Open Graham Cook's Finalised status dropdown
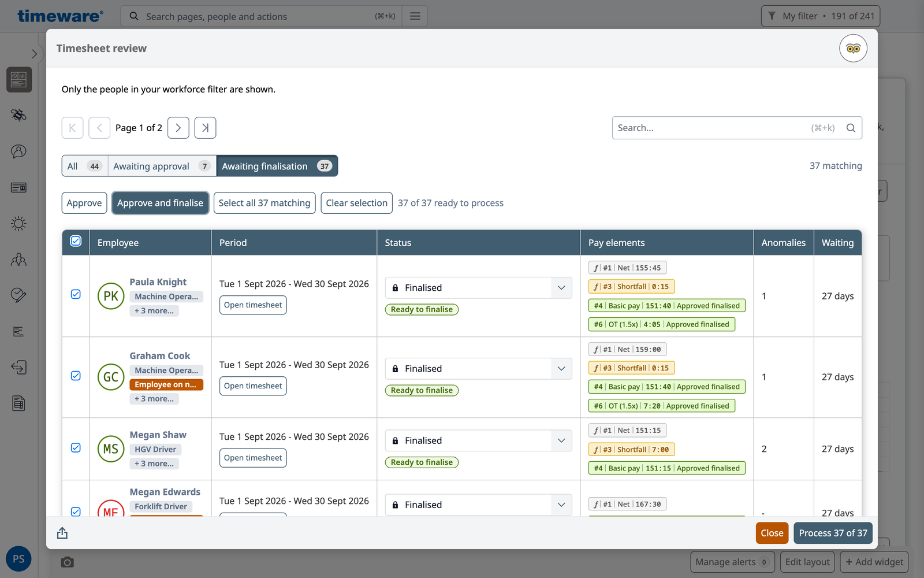The width and height of the screenshot is (924, 578). coord(478,369)
